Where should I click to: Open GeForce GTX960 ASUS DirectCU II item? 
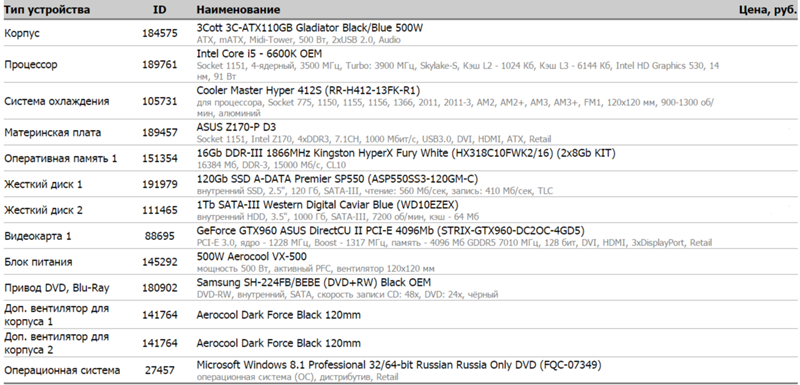tap(390, 230)
